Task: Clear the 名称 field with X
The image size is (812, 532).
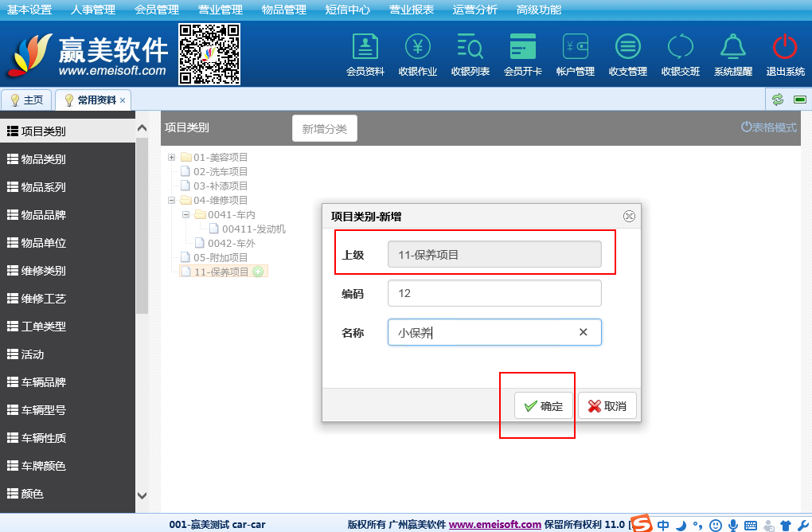Action: [x=583, y=333]
